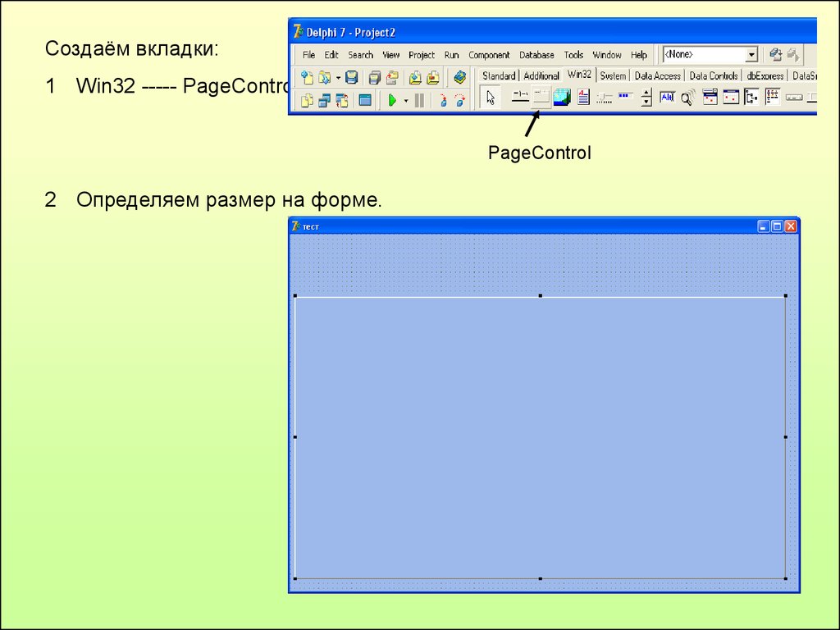Click the Toggle Form/Unit icon
The width and height of the screenshot is (840, 630).
point(341,100)
